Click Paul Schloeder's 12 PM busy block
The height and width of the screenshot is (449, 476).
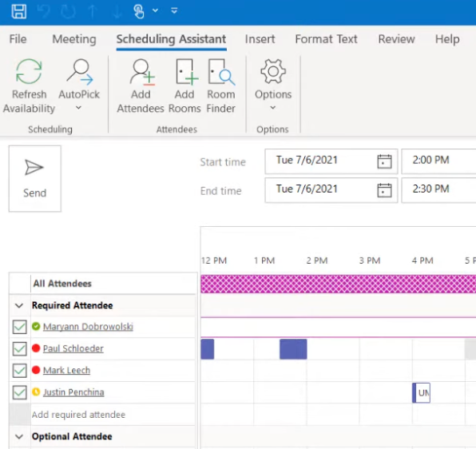coord(208,349)
